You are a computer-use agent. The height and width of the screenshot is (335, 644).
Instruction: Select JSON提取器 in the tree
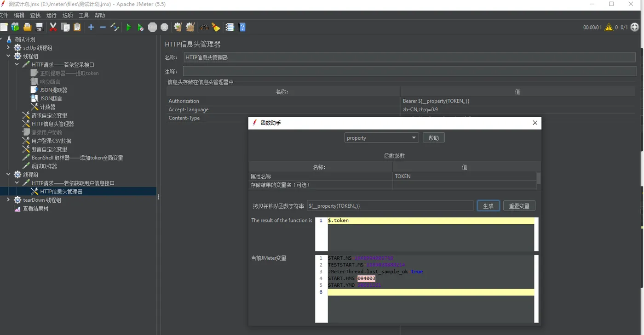(x=53, y=90)
